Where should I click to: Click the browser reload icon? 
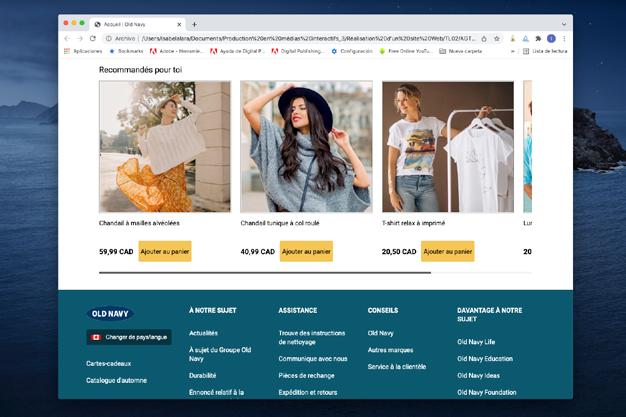pos(93,39)
